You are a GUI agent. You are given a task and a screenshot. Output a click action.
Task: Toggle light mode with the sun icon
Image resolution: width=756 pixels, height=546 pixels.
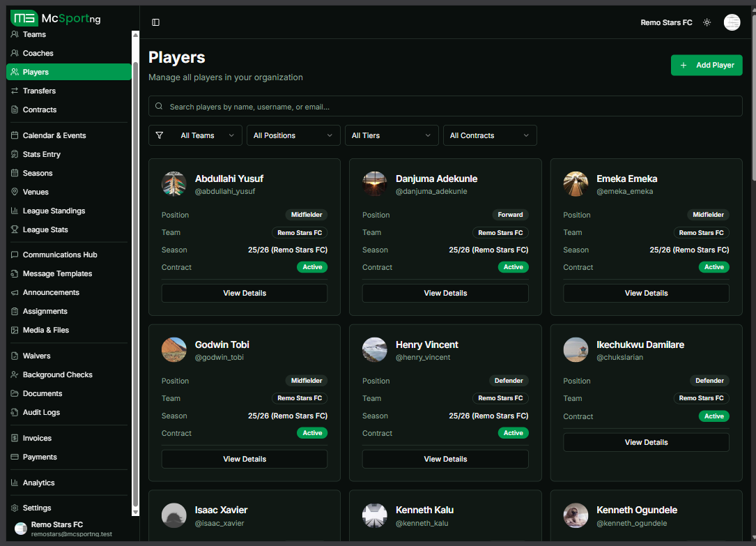[707, 22]
